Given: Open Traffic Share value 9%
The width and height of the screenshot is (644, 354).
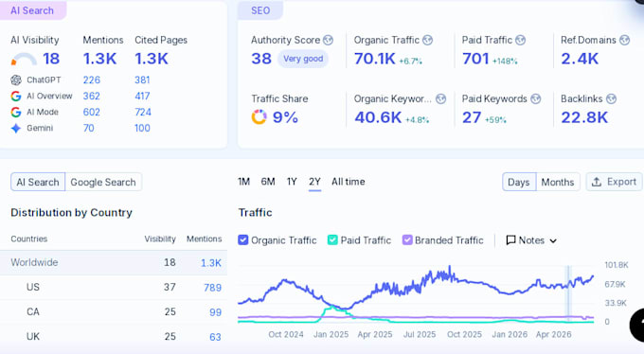Looking at the screenshot, I should point(285,117).
